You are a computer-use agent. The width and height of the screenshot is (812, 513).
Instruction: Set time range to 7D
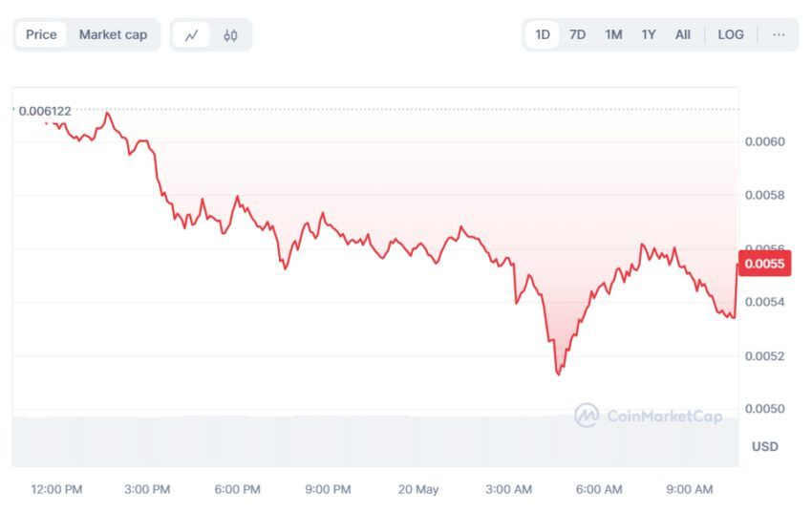[x=577, y=34]
